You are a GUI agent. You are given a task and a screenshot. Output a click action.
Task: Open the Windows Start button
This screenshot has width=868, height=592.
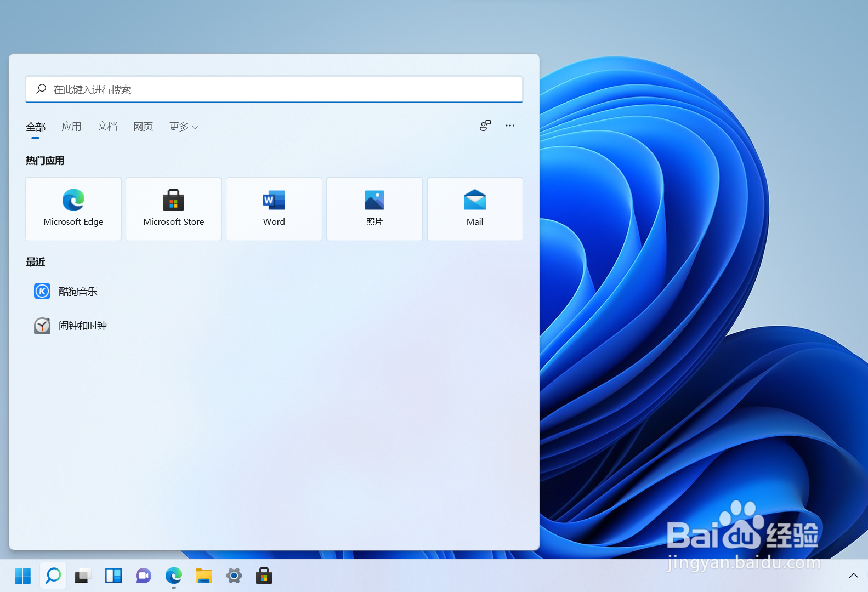pyautogui.click(x=23, y=576)
